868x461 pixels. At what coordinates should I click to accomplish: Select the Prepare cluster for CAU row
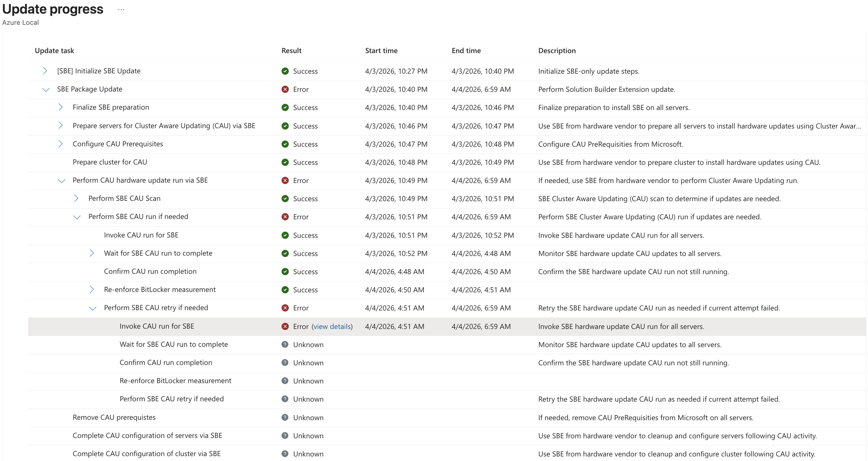point(110,162)
